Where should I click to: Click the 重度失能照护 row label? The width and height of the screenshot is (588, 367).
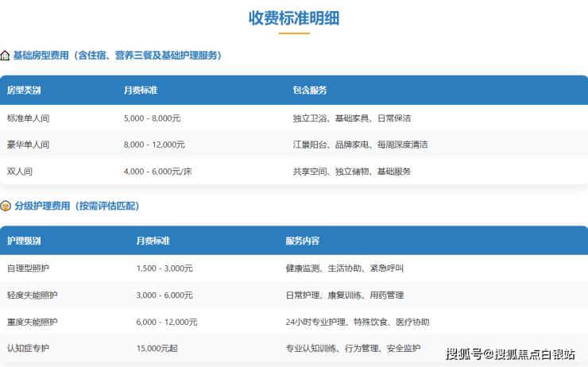[32, 322]
